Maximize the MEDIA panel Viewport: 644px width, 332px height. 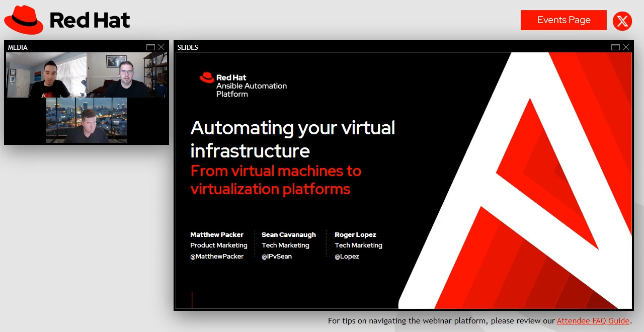click(150, 47)
